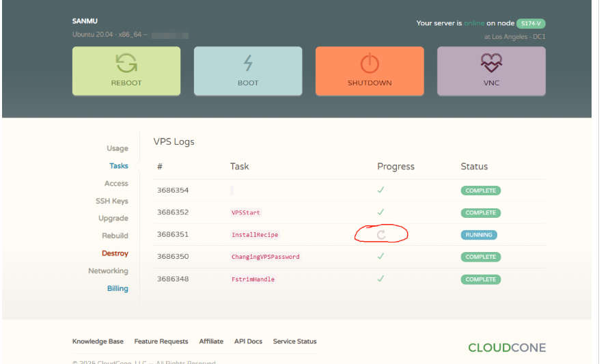Click the spinner icon in InstallRecipe row
The height and width of the screenshot is (364, 610).
pos(381,234)
